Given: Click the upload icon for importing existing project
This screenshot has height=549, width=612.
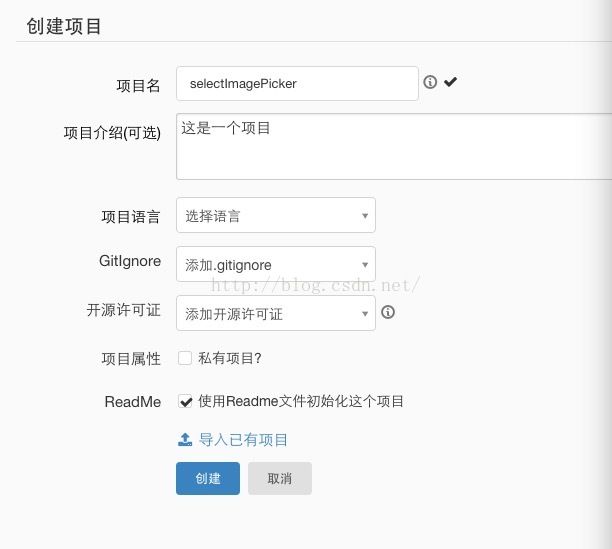Looking at the screenshot, I should [185, 440].
